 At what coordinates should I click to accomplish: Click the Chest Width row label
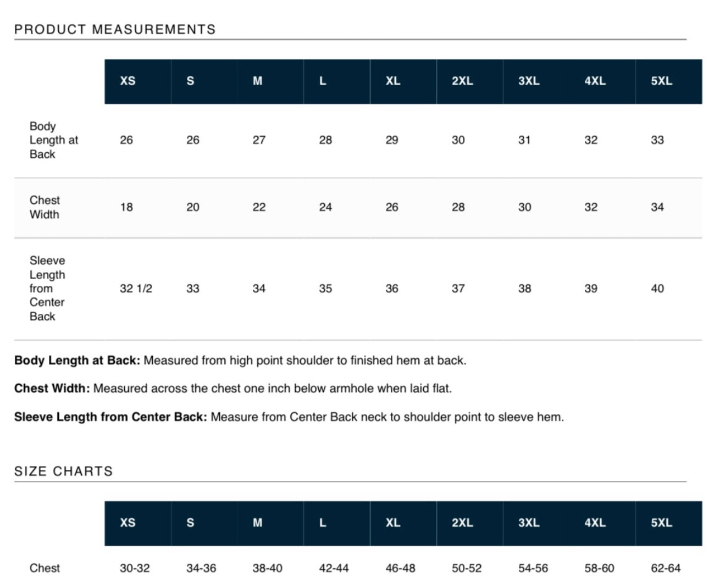point(45,207)
